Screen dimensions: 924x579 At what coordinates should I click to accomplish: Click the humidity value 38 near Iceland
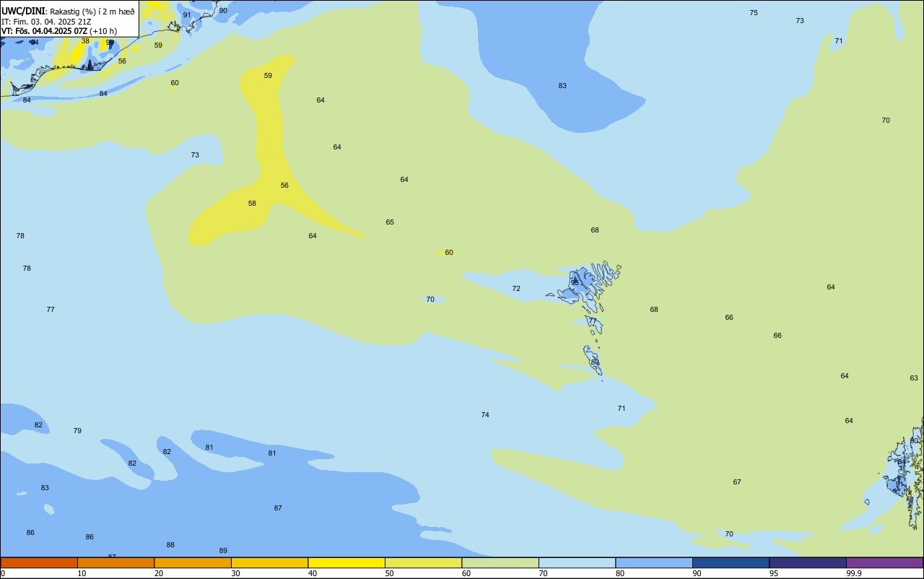(x=85, y=41)
